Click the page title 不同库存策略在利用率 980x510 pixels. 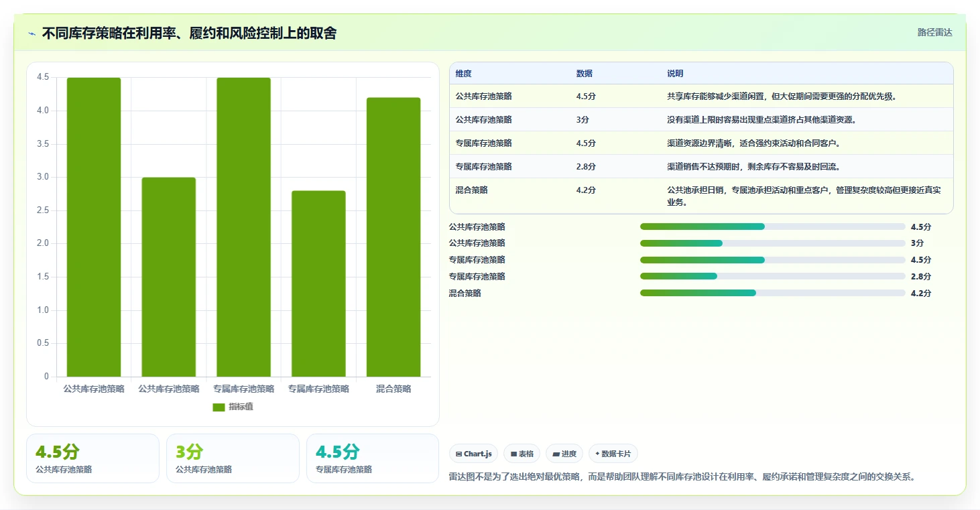click(x=189, y=34)
